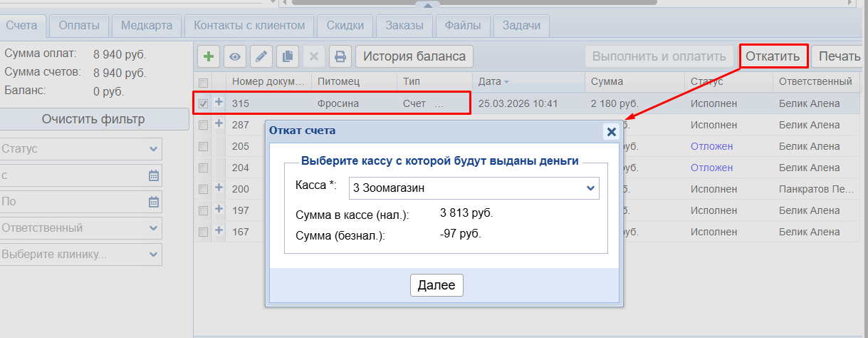868x338 pixels.
Task: Toggle the select-all checkbox in table header
Action: point(204,82)
